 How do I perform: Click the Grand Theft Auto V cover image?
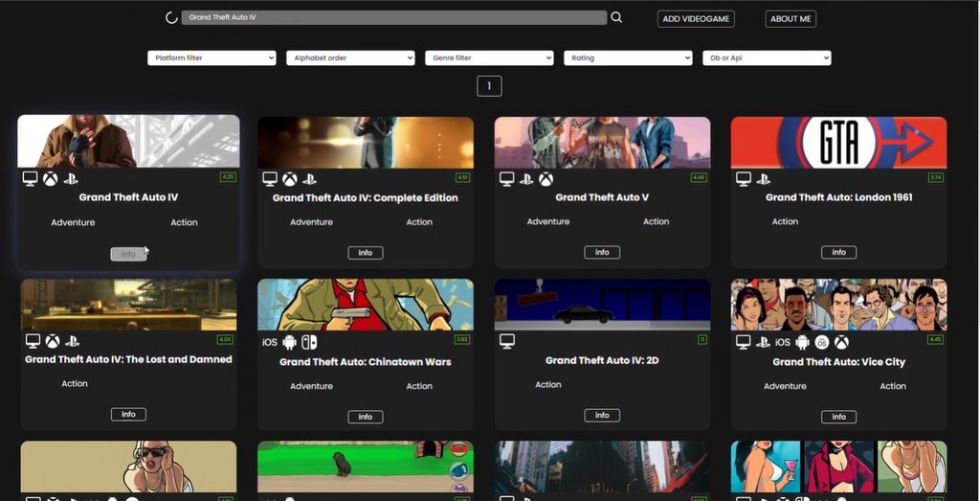pos(602,143)
